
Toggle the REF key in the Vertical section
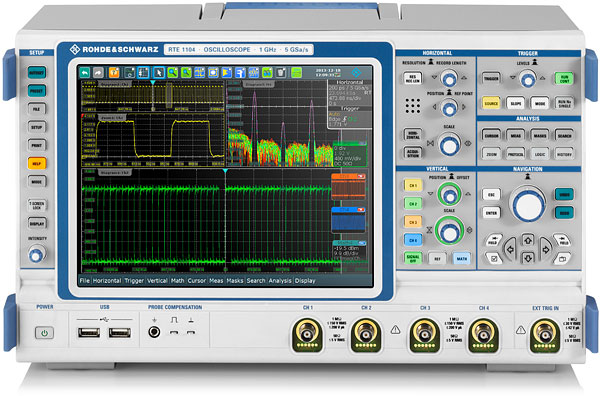point(437,259)
